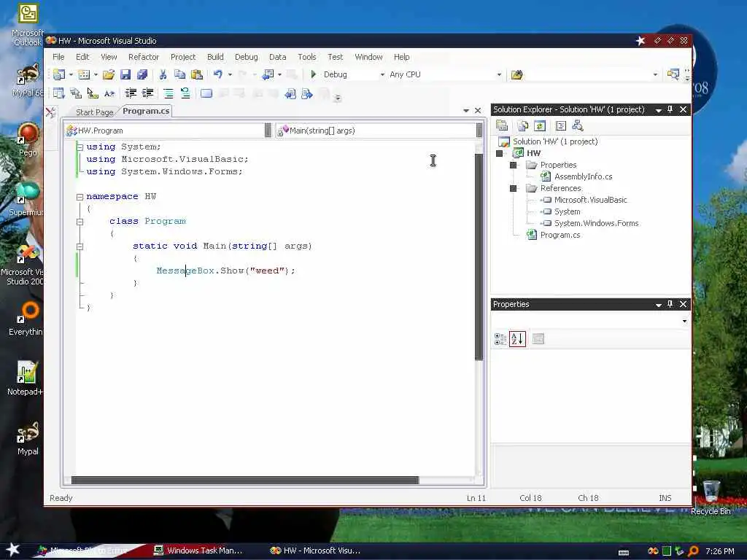Open Notepad++ desktop shortcut
Screen dimensions: 747x560
[x=26, y=378]
